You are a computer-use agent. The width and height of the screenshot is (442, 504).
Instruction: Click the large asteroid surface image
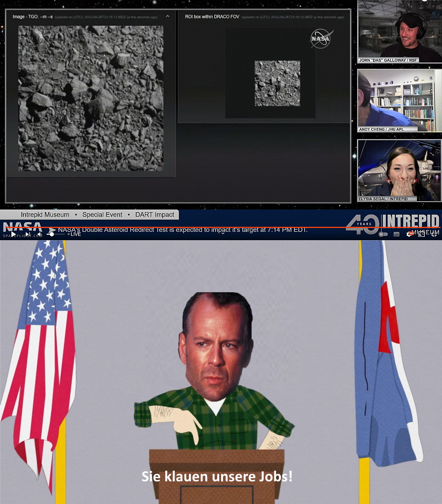91,98
